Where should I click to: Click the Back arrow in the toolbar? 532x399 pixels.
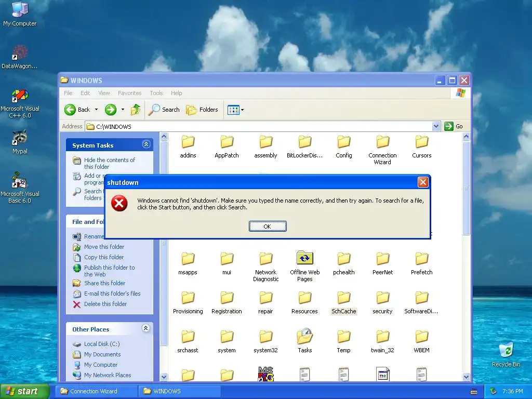[x=70, y=110]
